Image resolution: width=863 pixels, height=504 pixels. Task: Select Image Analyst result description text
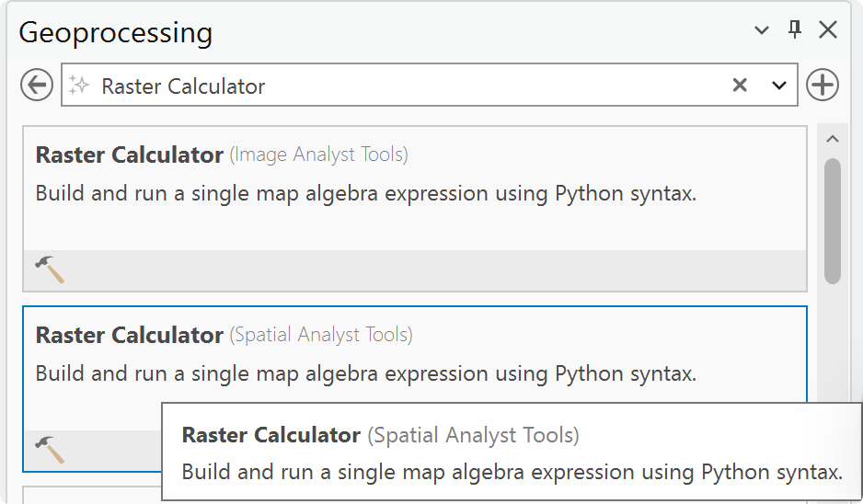tap(366, 194)
